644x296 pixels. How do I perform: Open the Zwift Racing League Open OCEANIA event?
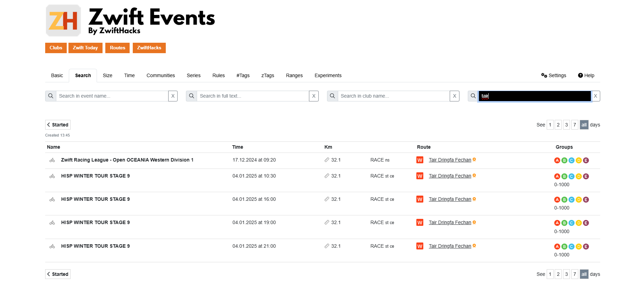[x=127, y=160]
